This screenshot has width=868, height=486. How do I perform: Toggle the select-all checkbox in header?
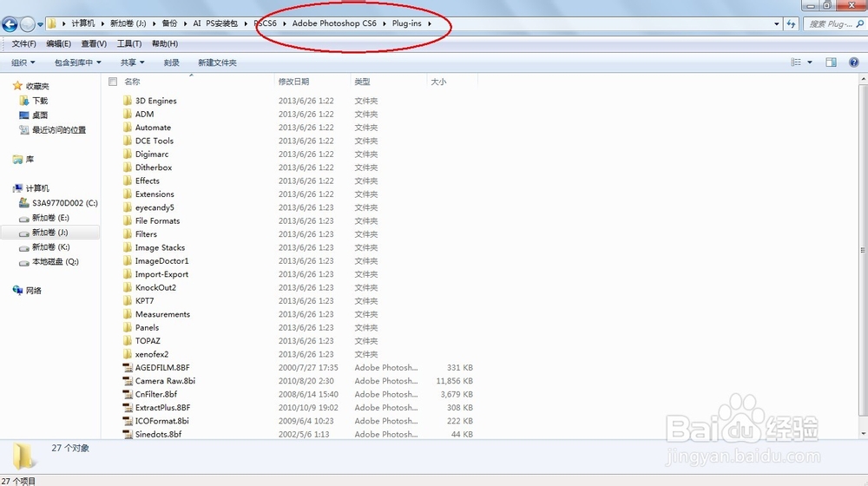[x=113, y=82]
